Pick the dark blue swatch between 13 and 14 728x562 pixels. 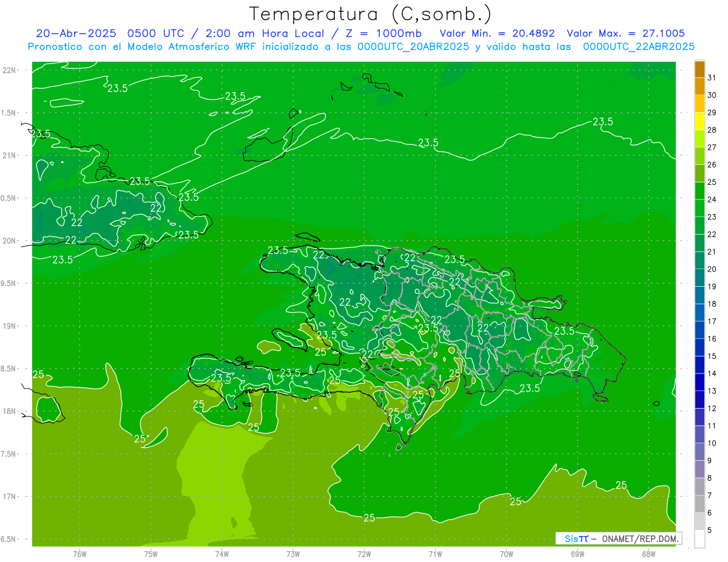tap(699, 382)
